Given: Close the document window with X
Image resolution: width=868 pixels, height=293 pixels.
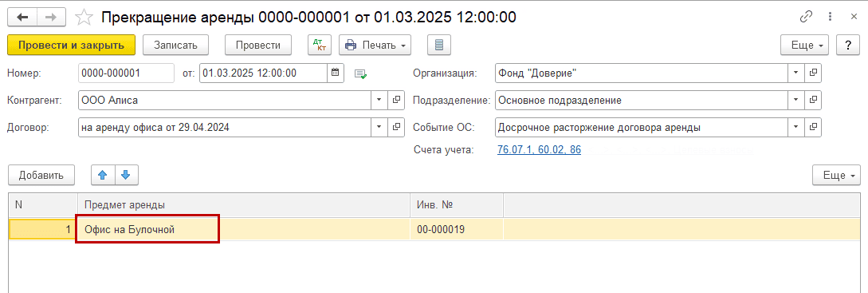Looking at the screenshot, I should 853,17.
